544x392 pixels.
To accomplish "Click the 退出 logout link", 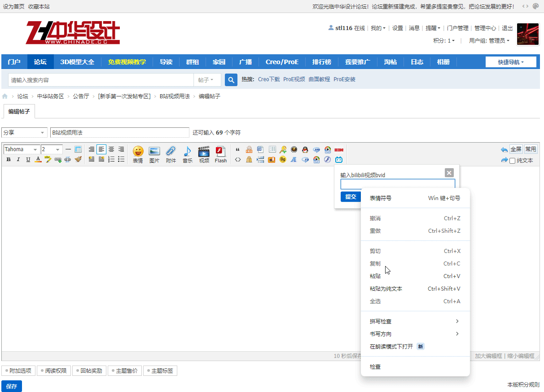I will tap(507, 28).
